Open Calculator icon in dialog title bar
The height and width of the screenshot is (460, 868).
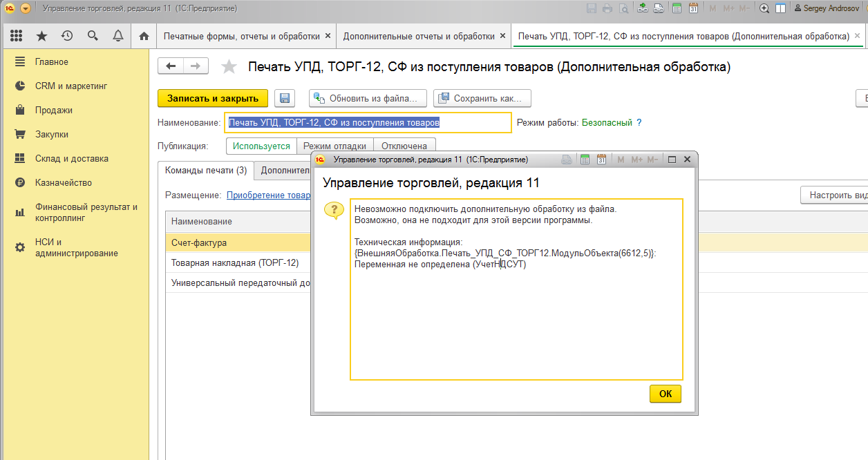pos(584,160)
